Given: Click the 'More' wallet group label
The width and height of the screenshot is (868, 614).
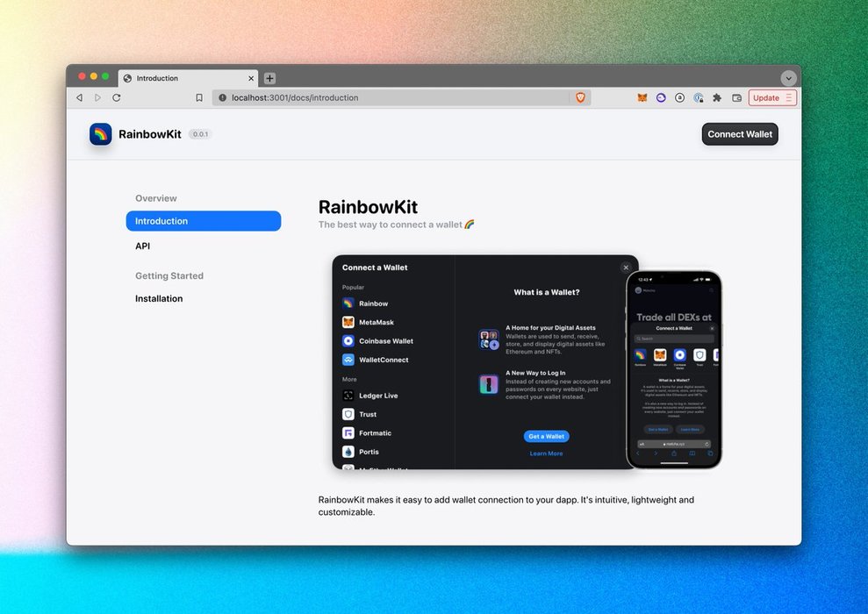Looking at the screenshot, I should click(349, 380).
